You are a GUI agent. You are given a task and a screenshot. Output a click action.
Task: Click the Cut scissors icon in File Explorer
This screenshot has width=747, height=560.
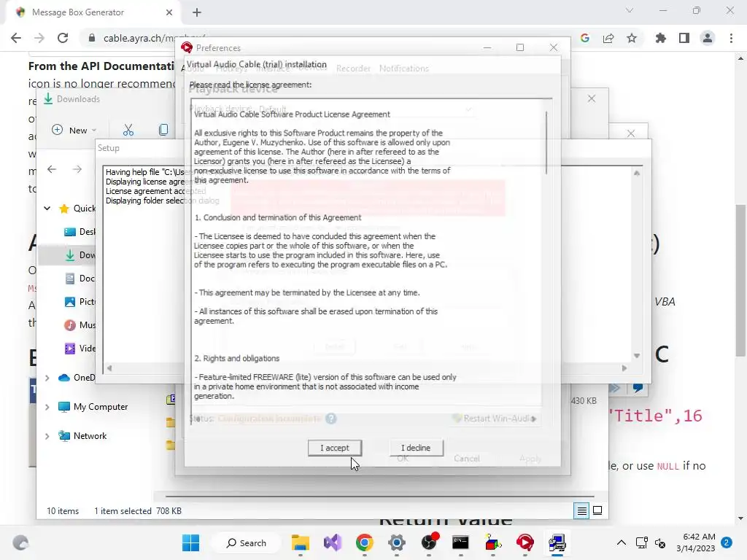coord(128,130)
